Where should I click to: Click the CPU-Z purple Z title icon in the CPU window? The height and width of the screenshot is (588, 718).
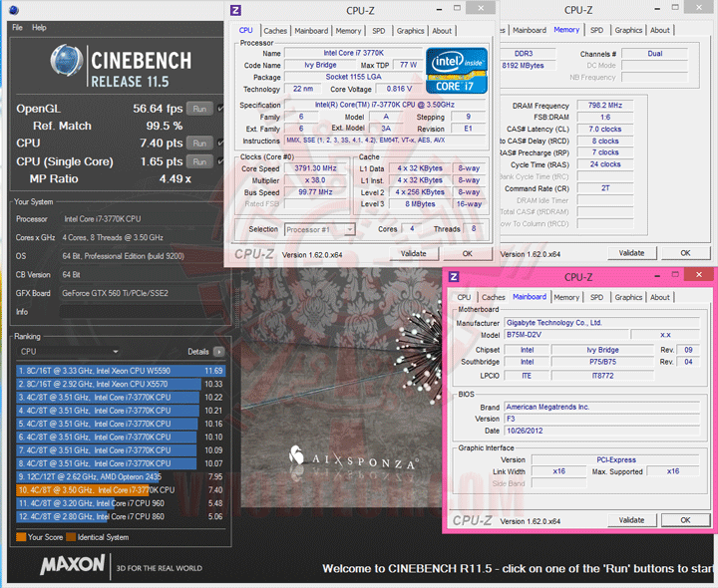tap(235, 10)
